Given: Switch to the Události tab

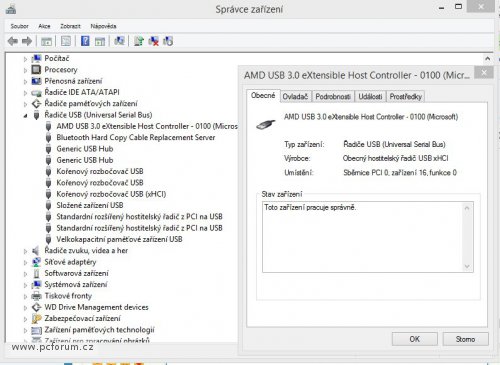Looking at the screenshot, I should pos(370,97).
